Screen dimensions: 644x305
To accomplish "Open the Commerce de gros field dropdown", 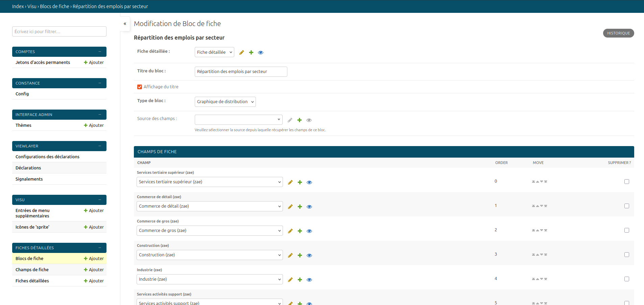I will [210, 231].
